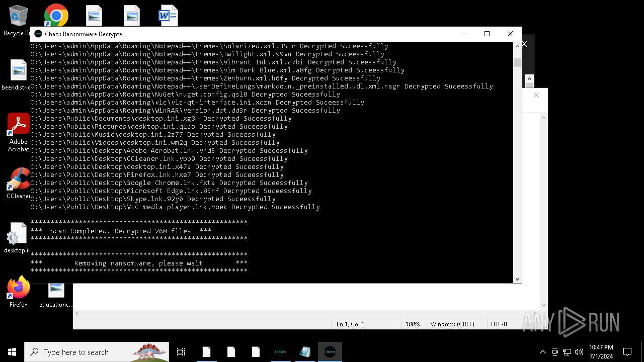Open the network status tray icon
The width and height of the screenshot is (644, 362).
pos(567,352)
